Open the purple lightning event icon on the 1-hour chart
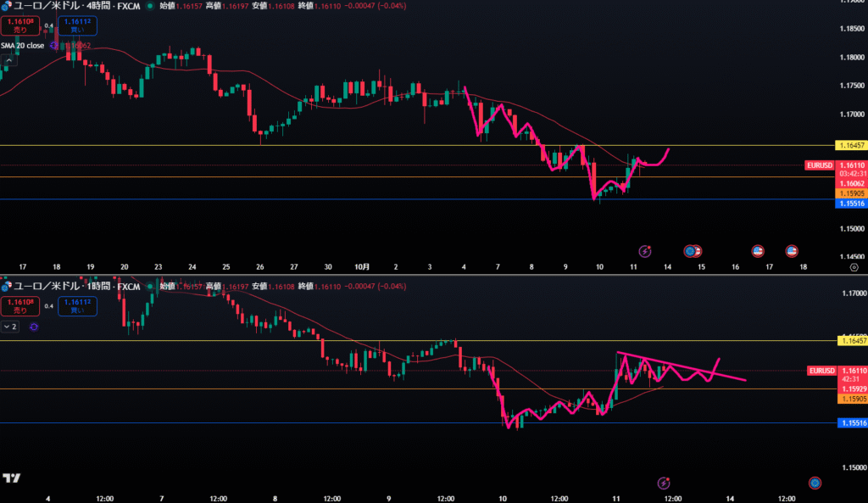The width and height of the screenshot is (868, 503). (x=665, y=483)
